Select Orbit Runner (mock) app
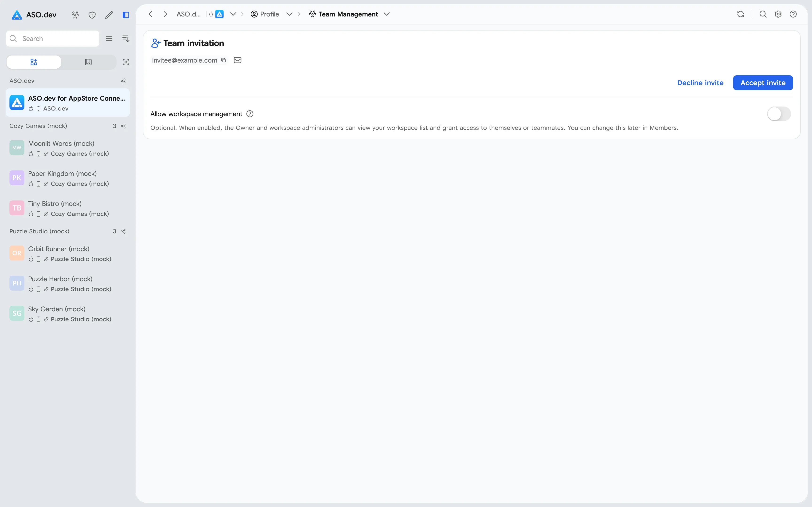812x507 pixels. click(68, 253)
